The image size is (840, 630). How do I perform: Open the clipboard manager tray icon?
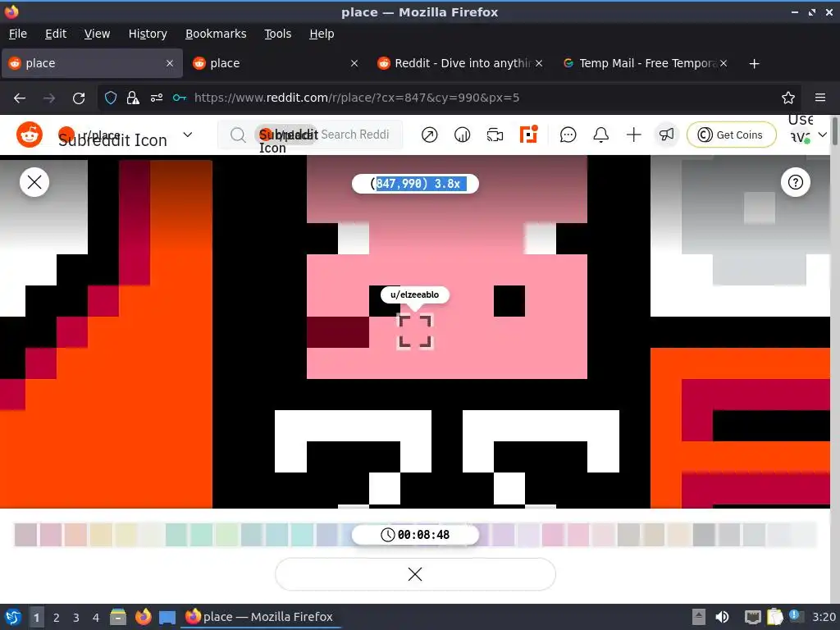tap(775, 617)
